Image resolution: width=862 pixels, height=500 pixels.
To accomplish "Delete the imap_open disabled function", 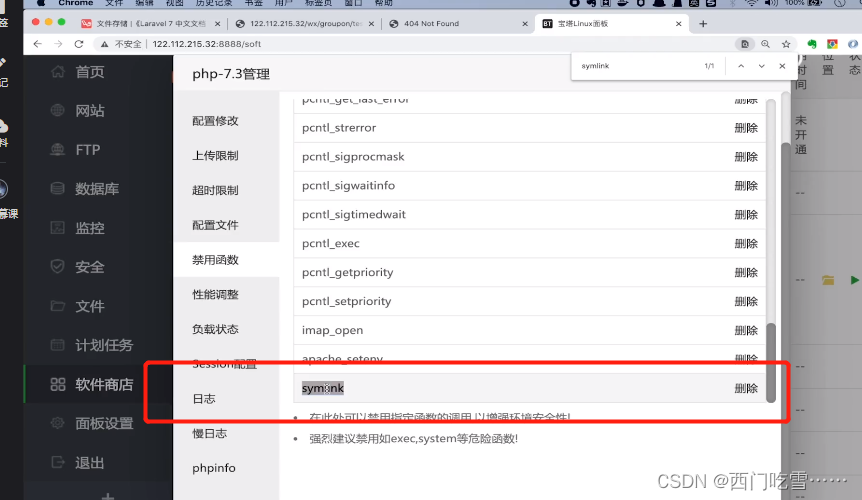I will (746, 330).
